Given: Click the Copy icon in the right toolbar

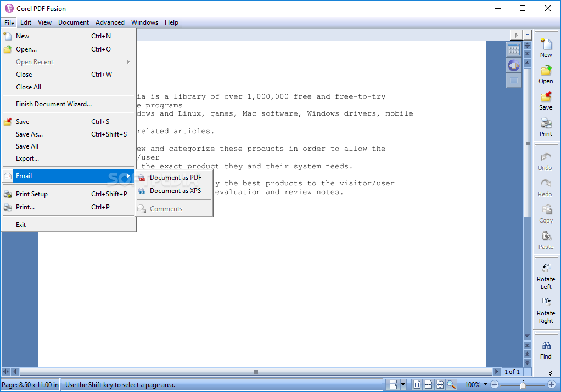Looking at the screenshot, I should pos(546,209).
